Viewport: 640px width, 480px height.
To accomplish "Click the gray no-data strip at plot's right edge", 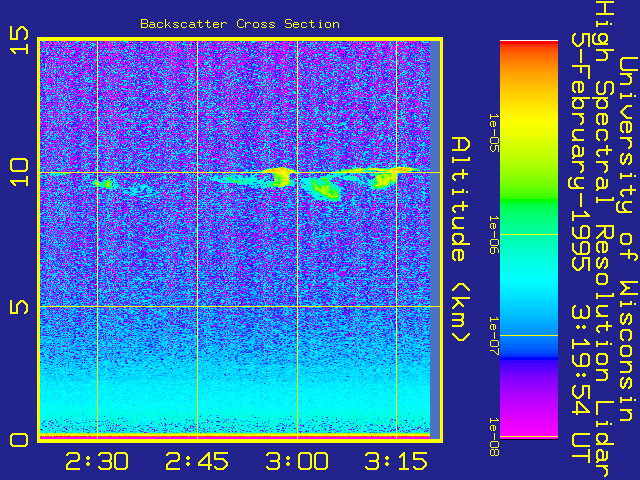I will [435, 239].
